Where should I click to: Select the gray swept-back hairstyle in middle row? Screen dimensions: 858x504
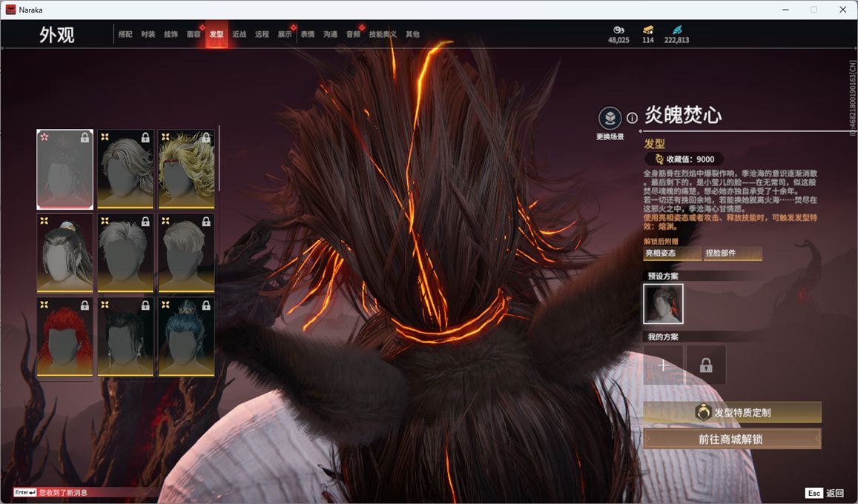(125, 253)
